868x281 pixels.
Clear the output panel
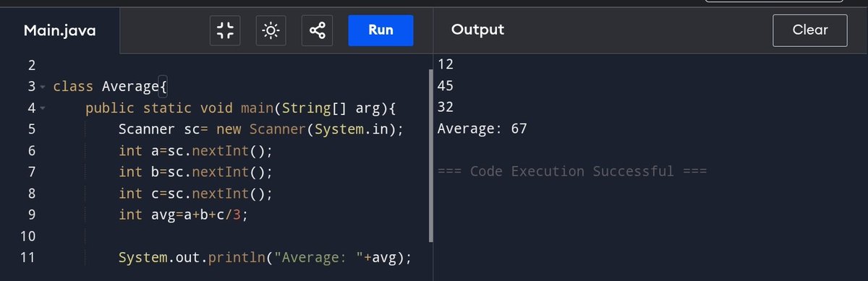click(810, 30)
